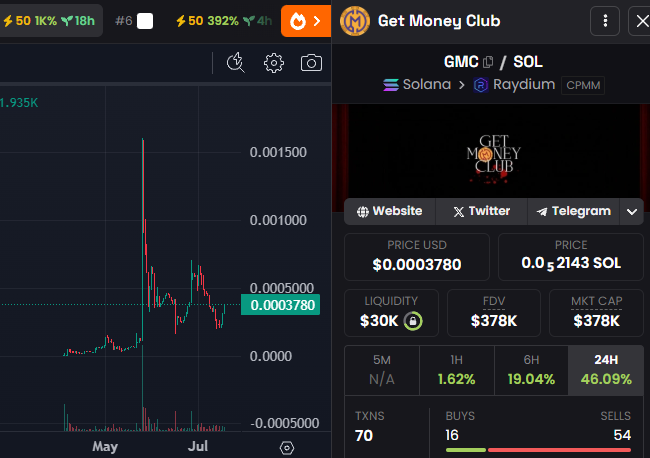Click the BUYS 16 value

(x=452, y=435)
